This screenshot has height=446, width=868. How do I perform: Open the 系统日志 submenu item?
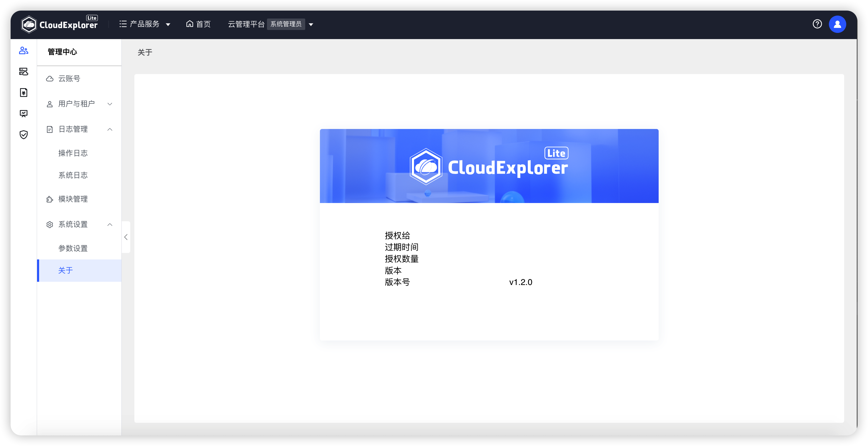coord(79,175)
